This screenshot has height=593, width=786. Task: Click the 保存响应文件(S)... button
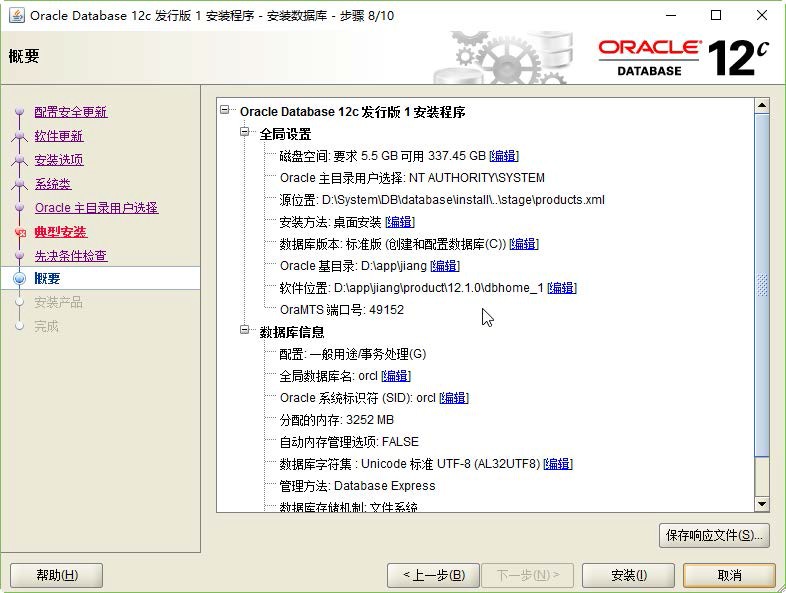tap(714, 535)
